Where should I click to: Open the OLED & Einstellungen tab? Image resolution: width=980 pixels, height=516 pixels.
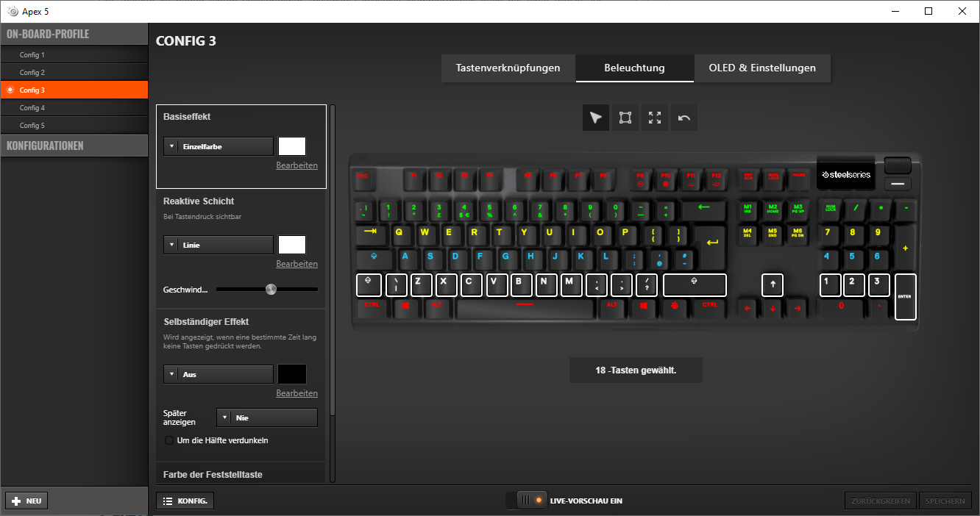(762, 68)
